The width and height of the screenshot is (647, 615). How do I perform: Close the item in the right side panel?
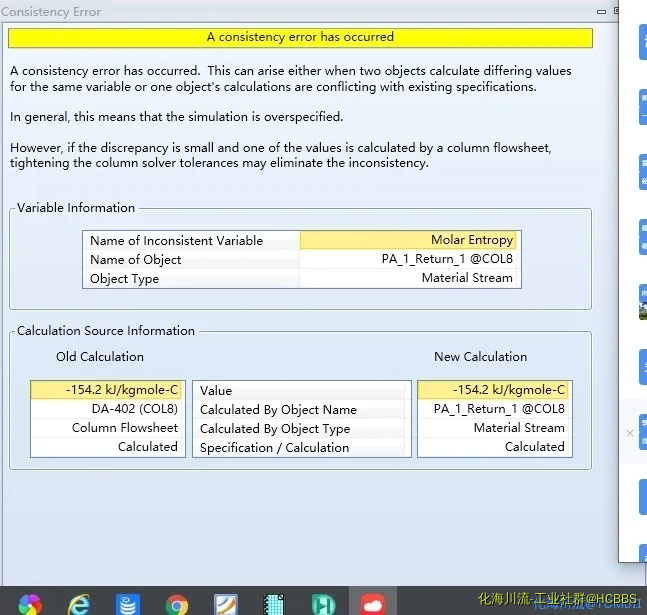tap(630, 433)
